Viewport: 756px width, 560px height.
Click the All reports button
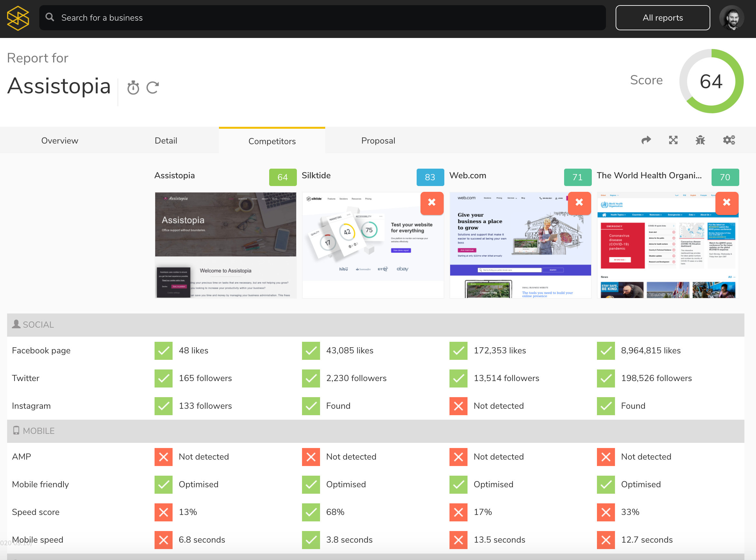coord(662,18)
